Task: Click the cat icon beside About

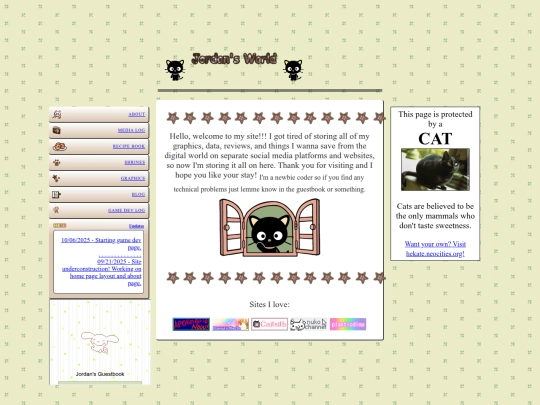Action: click(x=57, y=114)
